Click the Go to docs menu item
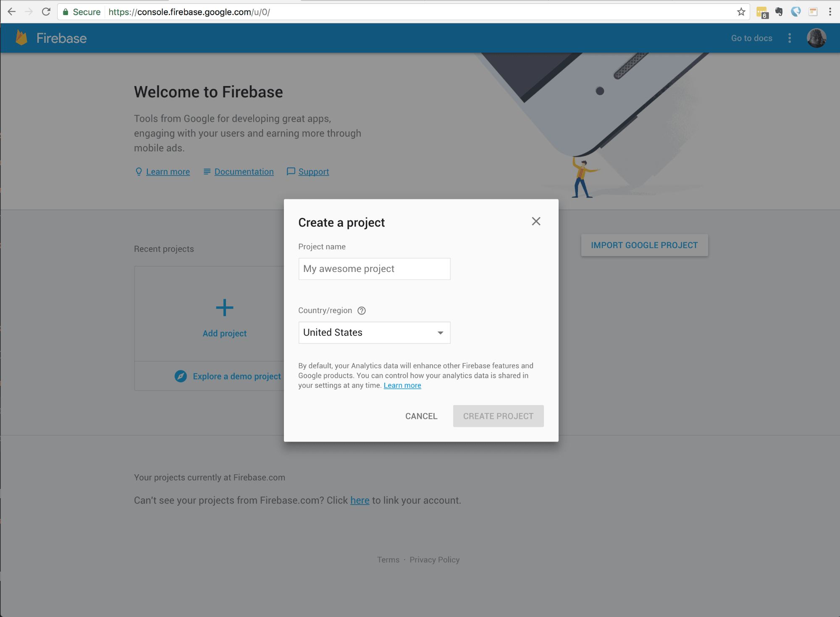The width and height of the screenshot is (840, 617). (x=751, y=38)
